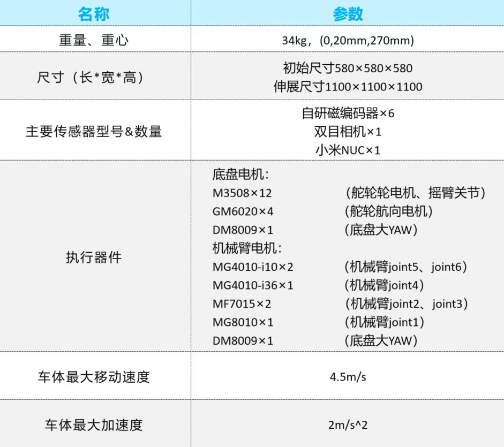Click the 自研磁编码器×6 entry

coord(348,113)
